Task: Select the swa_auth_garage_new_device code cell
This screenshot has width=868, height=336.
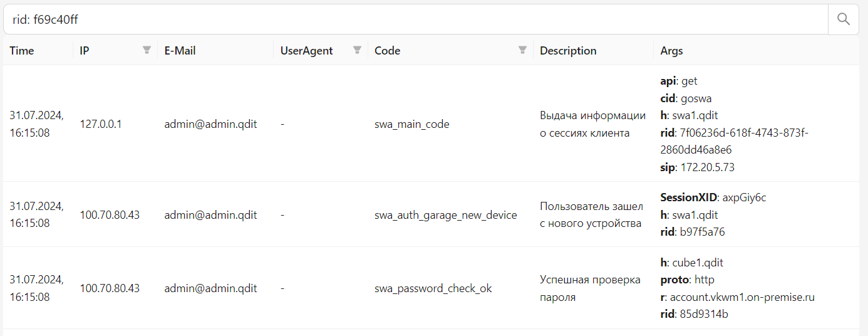Action: tap(445, 215)
